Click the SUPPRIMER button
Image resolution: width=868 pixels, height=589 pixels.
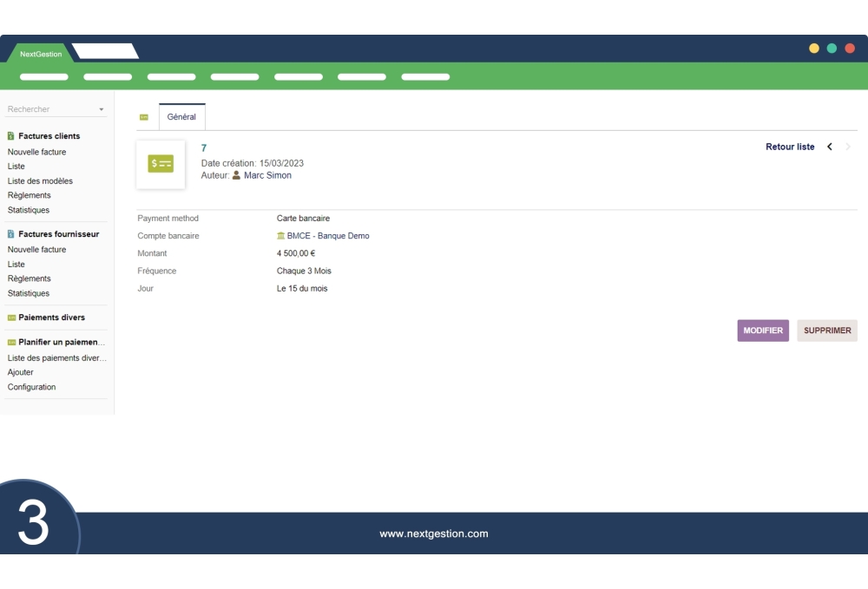[x=826, y=330]
